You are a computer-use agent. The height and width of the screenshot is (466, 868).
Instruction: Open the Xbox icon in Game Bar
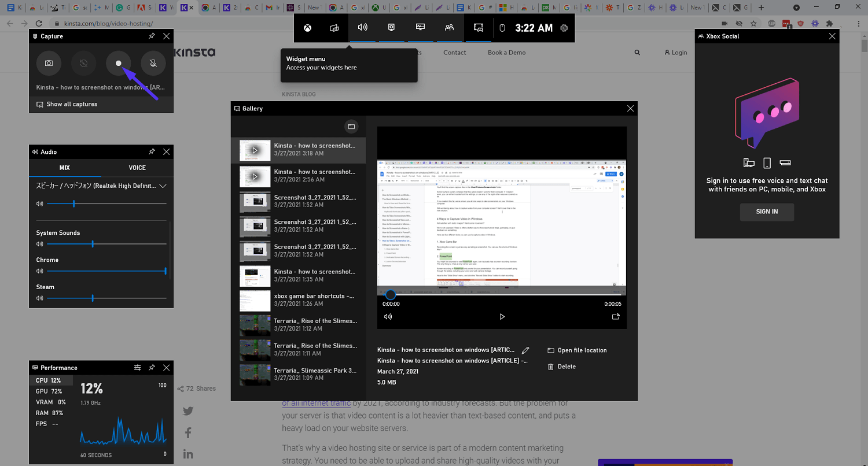pos(308,28)
